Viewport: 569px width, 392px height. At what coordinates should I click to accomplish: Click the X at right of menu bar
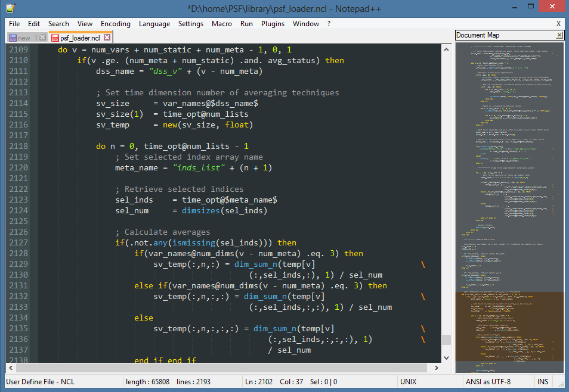pyautogui.click(x=558, y=24)
